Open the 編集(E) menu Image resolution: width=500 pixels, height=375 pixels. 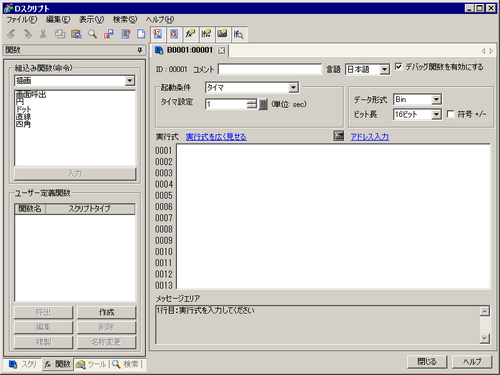point(58,20)
